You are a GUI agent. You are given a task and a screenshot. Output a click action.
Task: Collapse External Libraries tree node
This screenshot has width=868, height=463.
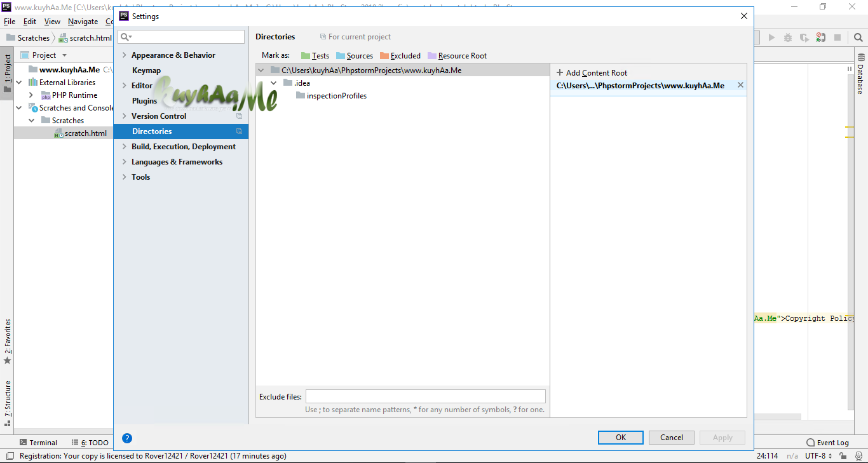click(x=19, y=83)
